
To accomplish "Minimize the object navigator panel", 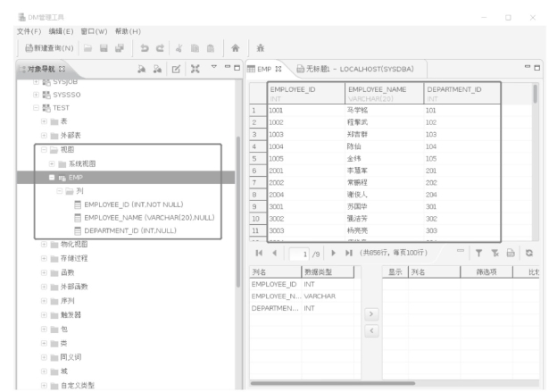I will tap(228, 66).
